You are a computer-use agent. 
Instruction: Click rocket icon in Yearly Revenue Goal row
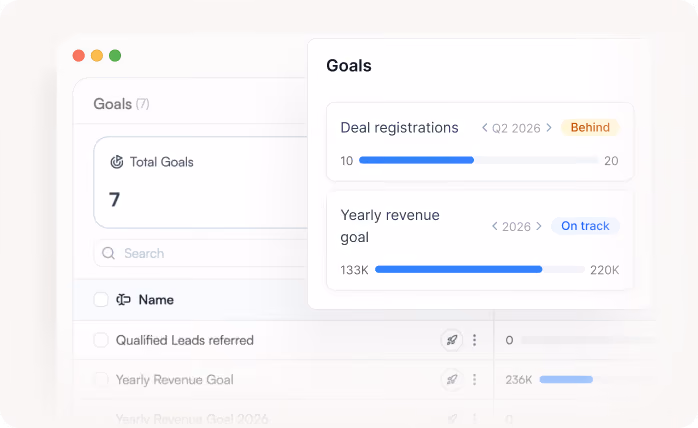451,379
